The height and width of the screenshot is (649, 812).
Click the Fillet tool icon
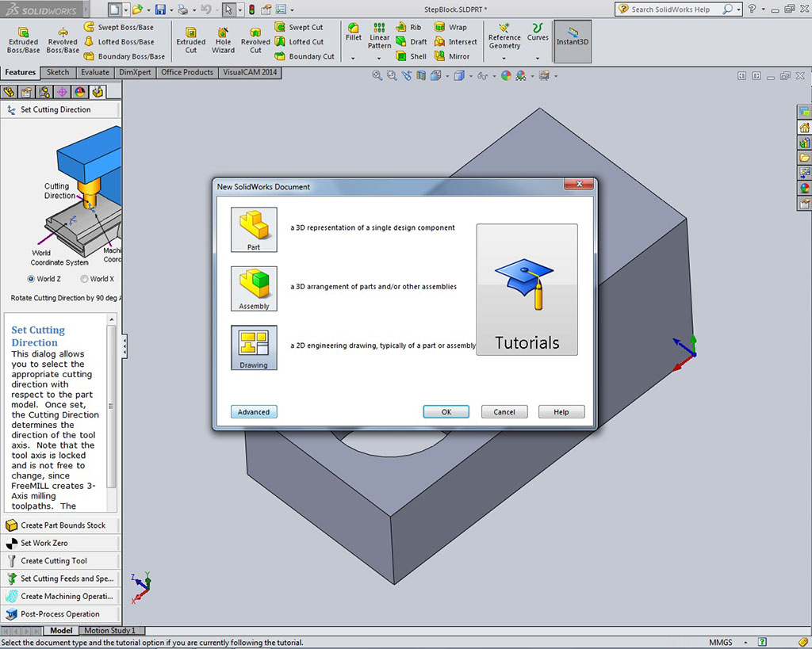point(354,32)
